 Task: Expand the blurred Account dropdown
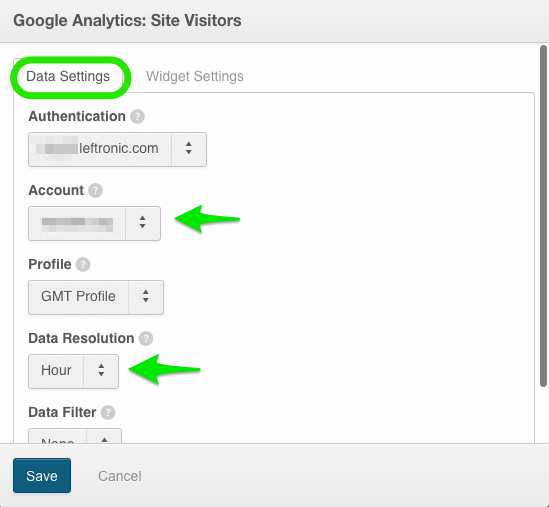click(95, 223)
